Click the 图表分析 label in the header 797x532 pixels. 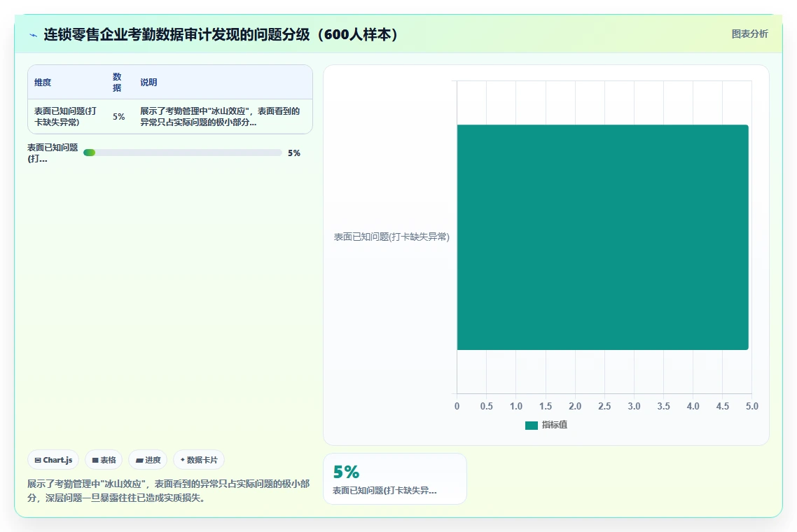pyautogui.click(x=750, y=34)
